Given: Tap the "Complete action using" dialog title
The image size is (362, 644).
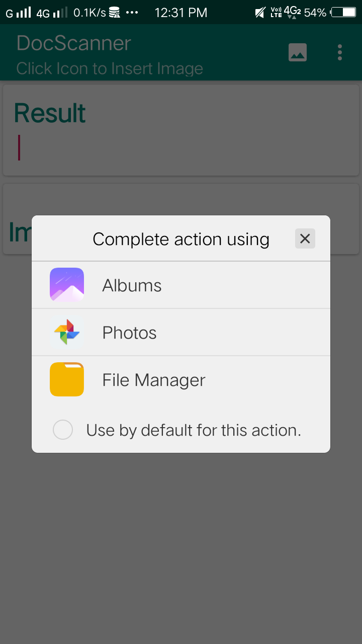Looking at the screenshot, I should click(180, 239).
